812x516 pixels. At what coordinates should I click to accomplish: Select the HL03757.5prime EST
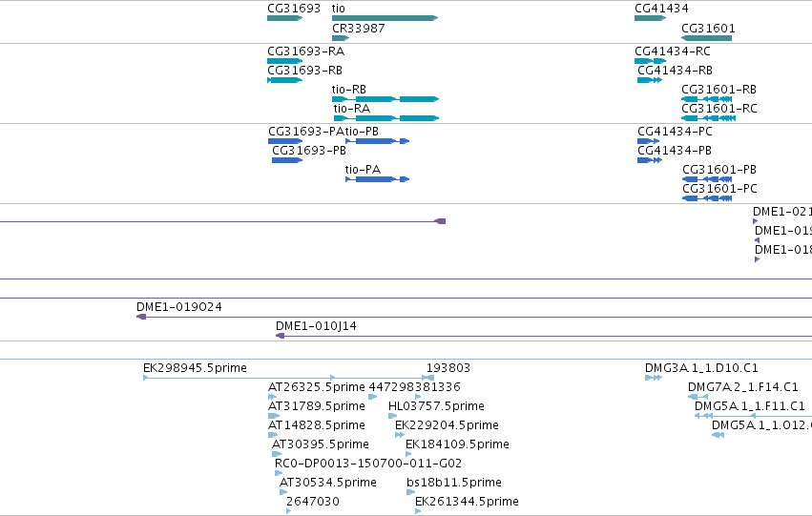tap(392, 416)
